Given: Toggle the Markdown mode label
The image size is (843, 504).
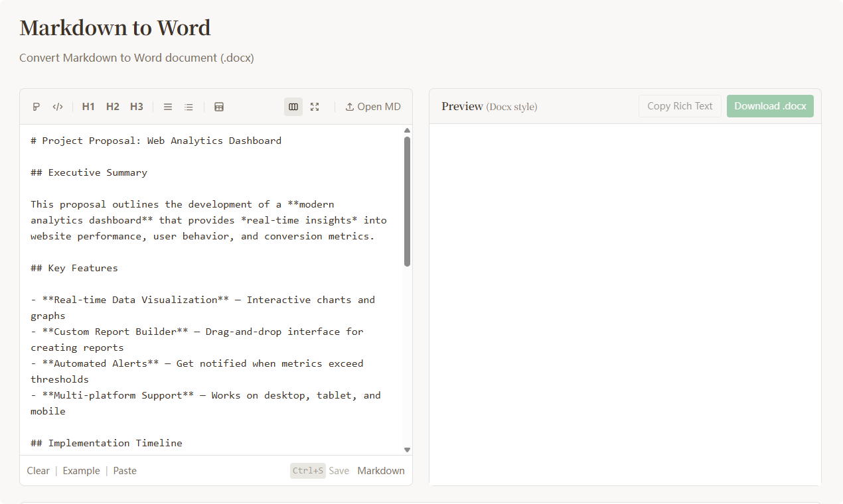Looking at the screenshot, I should coord(380,470).
